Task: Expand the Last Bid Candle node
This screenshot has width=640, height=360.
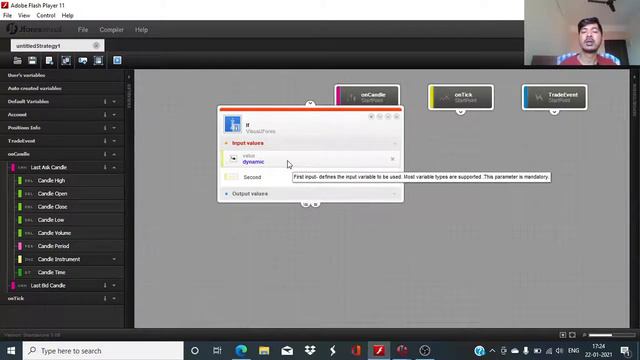Action: click(114, 285)
